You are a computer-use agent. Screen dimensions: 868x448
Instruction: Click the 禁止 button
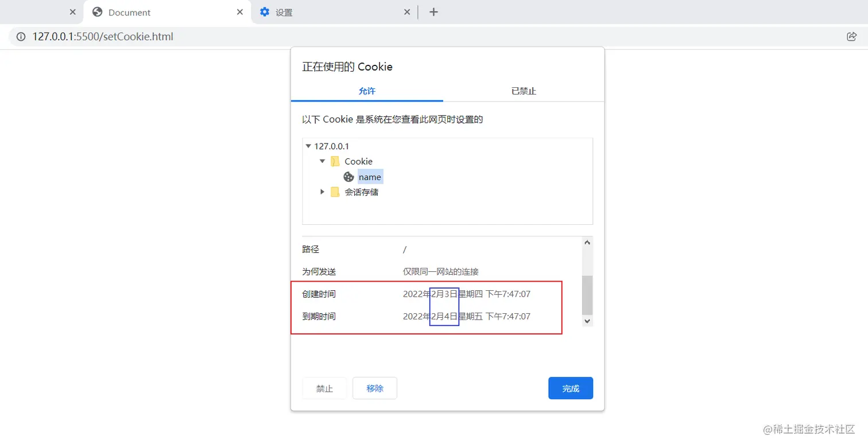(x=324, y=388)
